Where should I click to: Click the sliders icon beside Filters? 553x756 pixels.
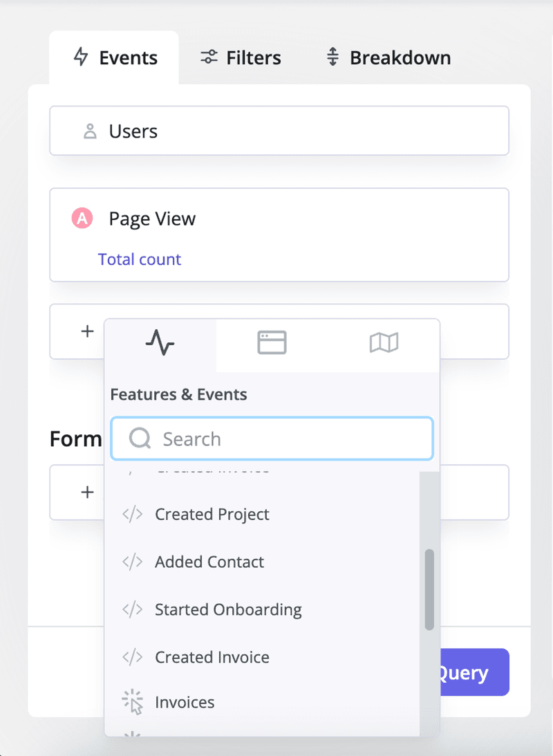pyautogui.click(x=208, y=57)
